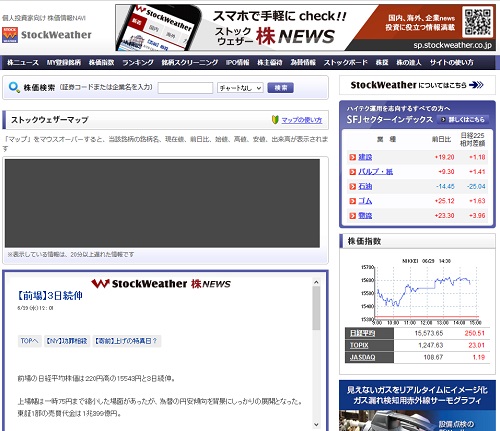Viewport: 500px width, 431px height.
Task: Click the スマホで手軽に check 株NEWS banner
Action: point(305,27)
